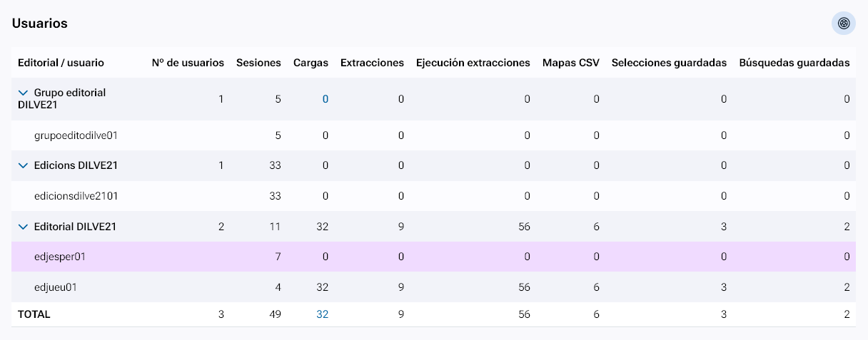Image resolution: width=868 pixels, height=340 pixels.
Task: Click the Extracciones column header
Action: (372, 63)
